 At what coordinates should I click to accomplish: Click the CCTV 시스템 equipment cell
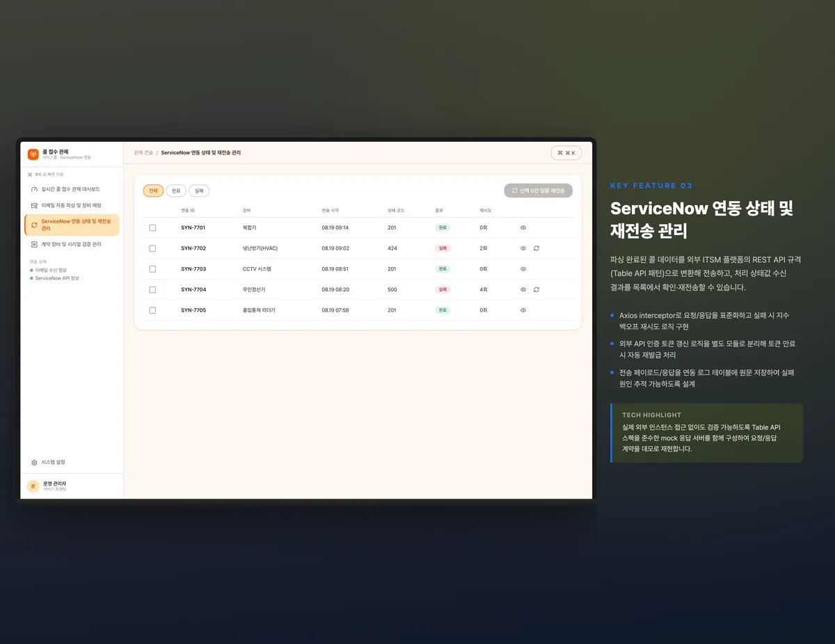pyautogui.click(x=257, y=269)
